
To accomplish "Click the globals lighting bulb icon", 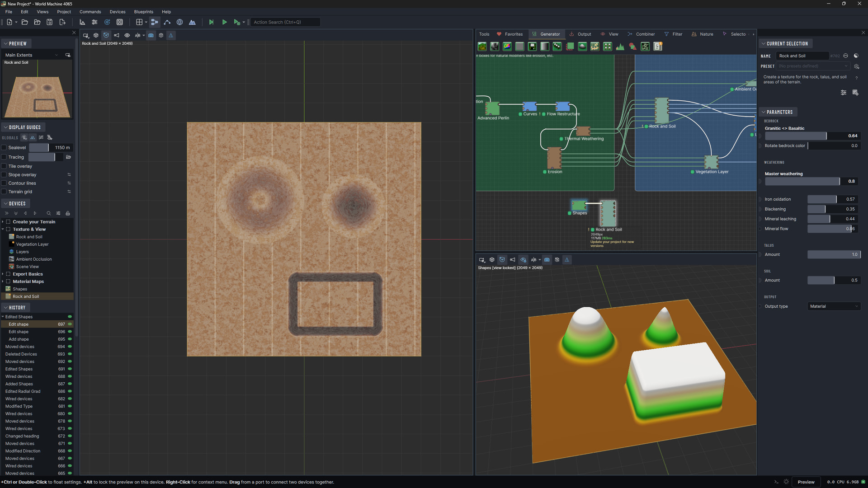I will pyautogui.click(x=24, y=137).
